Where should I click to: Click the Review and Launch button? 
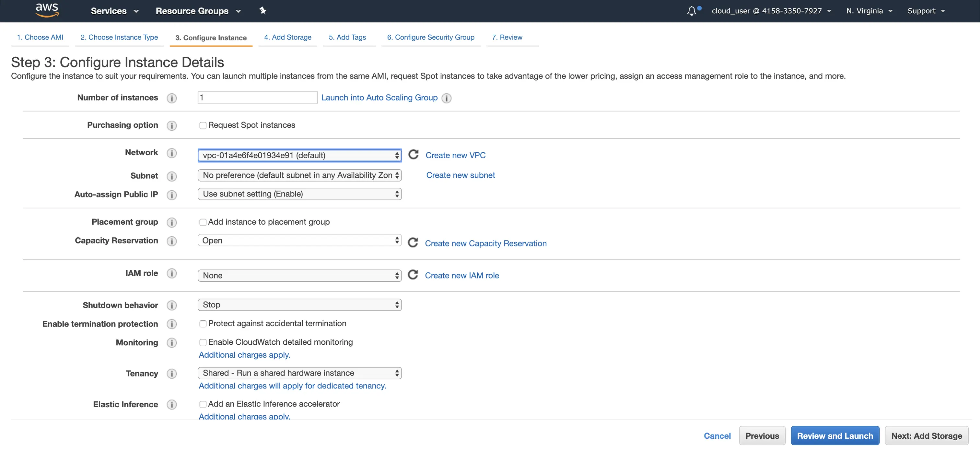coord(835,435)
